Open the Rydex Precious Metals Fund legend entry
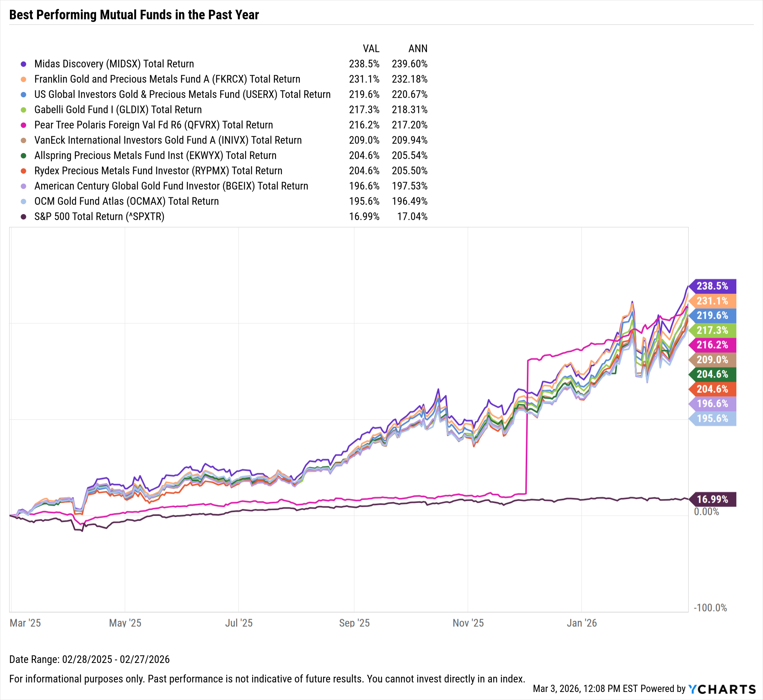 click(x=158, y=171)
